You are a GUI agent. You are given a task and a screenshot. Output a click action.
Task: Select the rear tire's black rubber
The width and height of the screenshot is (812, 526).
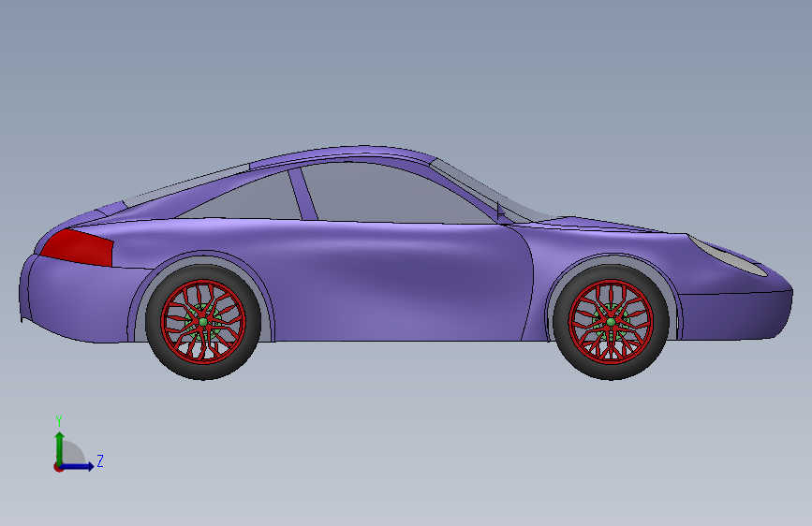(x=203, y=373)
